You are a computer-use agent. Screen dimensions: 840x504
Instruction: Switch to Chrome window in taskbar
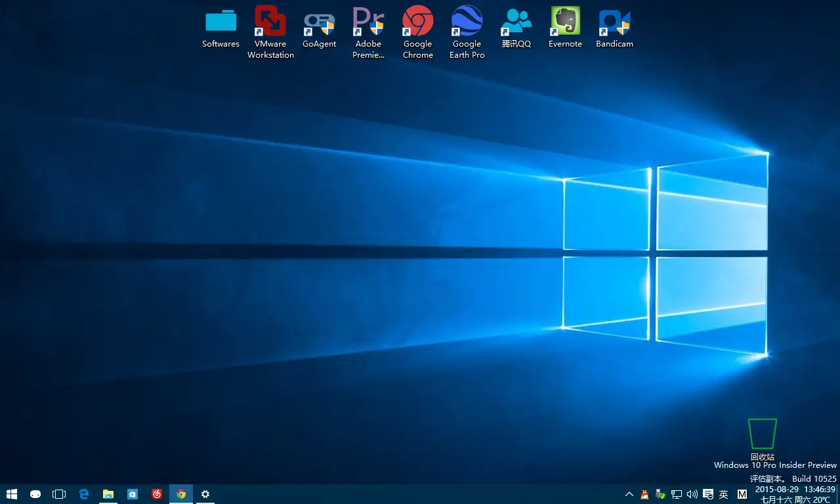click(x=181, y=494)
